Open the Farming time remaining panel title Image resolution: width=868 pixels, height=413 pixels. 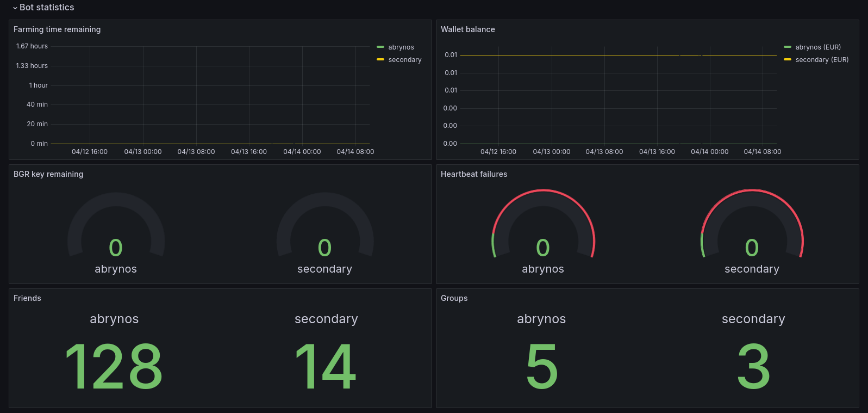(57, 29)
